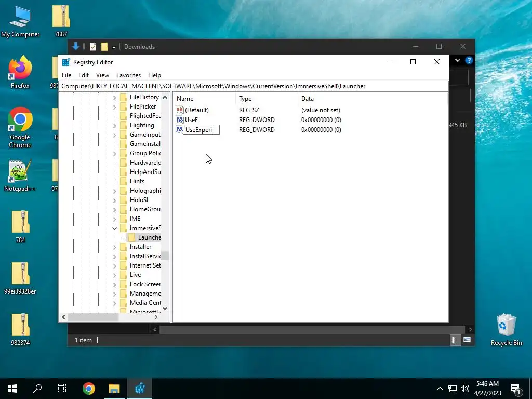This screenshot has height=399, width=532.
Task: Click Downloads new folder toolbar icon
Action: (x=104, y=47)
